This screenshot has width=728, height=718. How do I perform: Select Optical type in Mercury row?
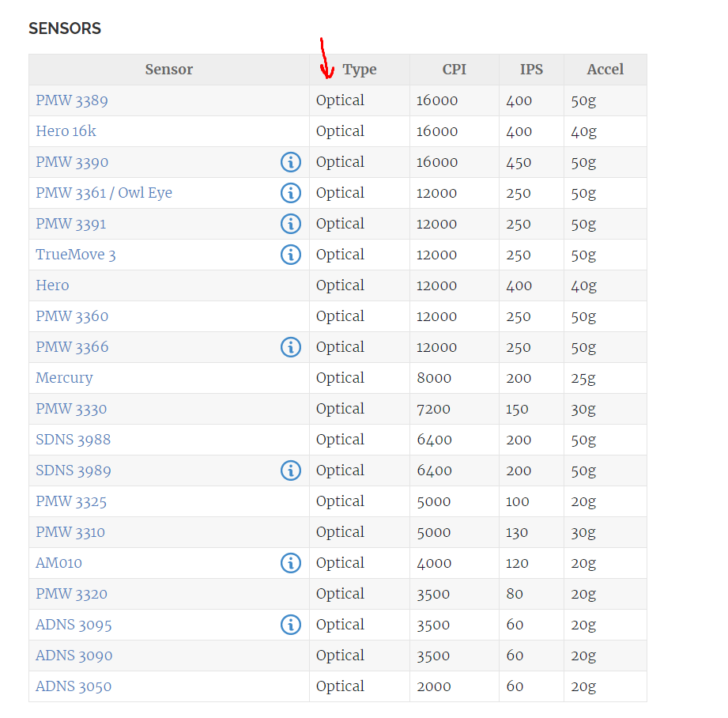pyautogui.click(x=341, y=378)
